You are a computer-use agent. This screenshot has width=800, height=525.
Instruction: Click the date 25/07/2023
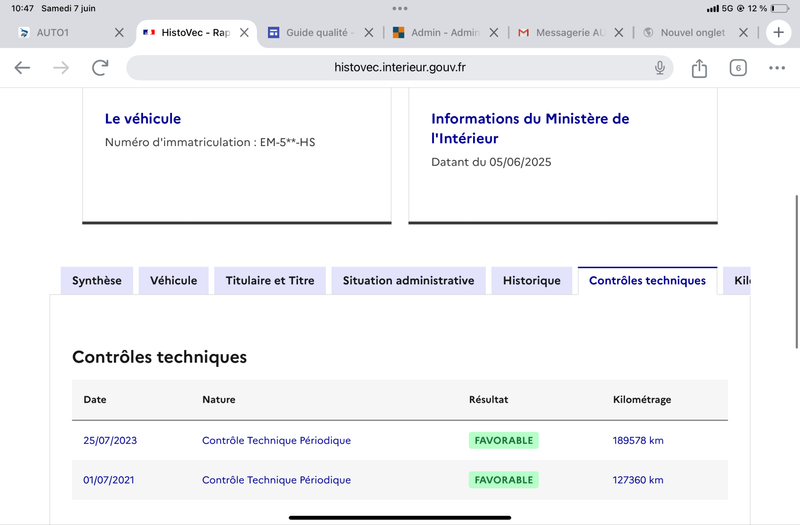[x=110, y=440]
